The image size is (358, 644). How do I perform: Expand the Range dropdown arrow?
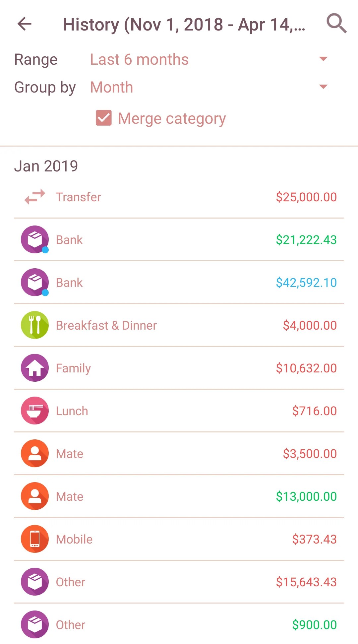(323, 59)
